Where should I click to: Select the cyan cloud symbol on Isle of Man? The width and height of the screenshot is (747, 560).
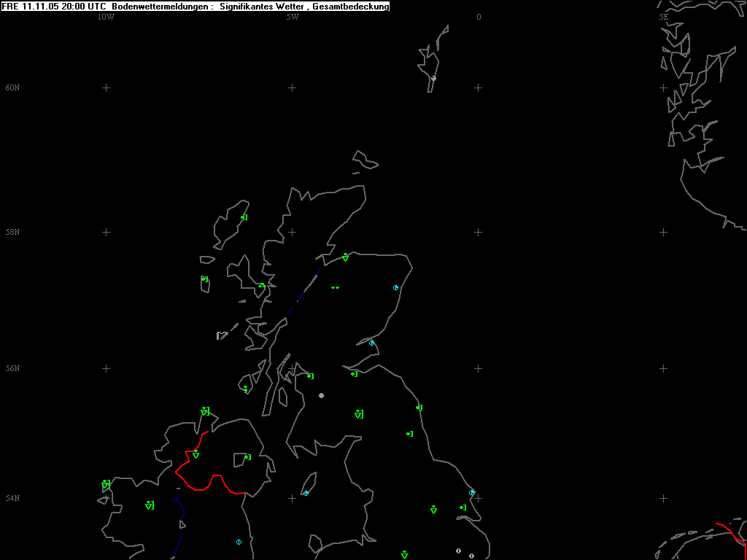point(306,494)
